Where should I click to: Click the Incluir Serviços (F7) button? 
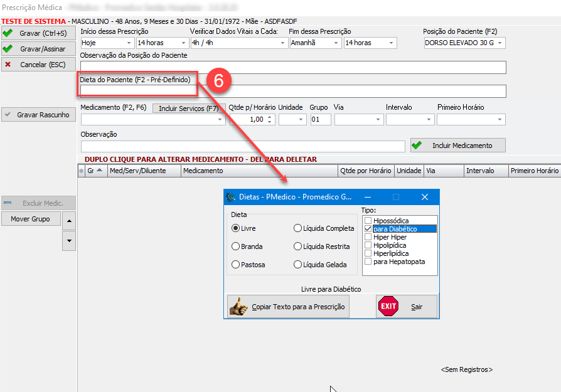pos(188,109)
